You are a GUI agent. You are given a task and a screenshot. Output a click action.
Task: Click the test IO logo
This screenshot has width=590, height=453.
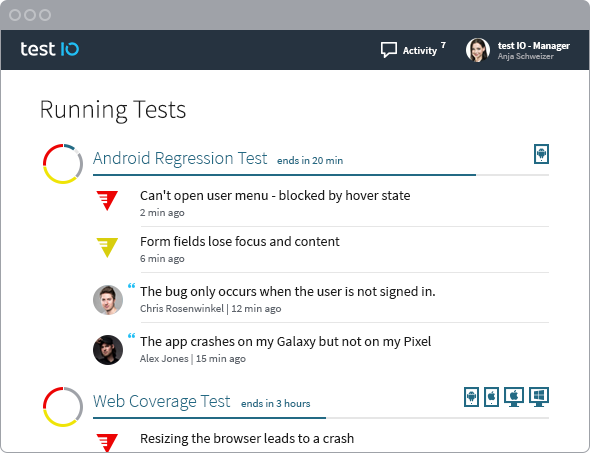tap(50, 49)
